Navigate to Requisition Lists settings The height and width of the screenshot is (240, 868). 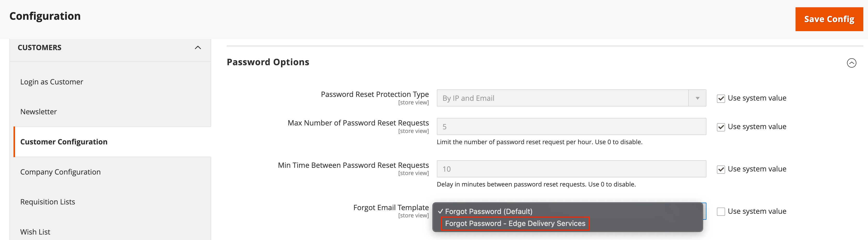pyautogui.click(x=48, y=202)
